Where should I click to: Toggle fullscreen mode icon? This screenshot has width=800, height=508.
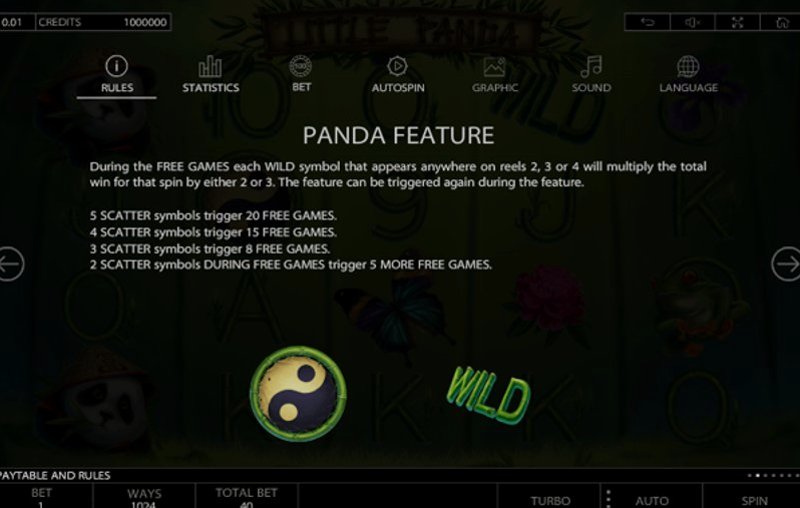click(737, 22)
